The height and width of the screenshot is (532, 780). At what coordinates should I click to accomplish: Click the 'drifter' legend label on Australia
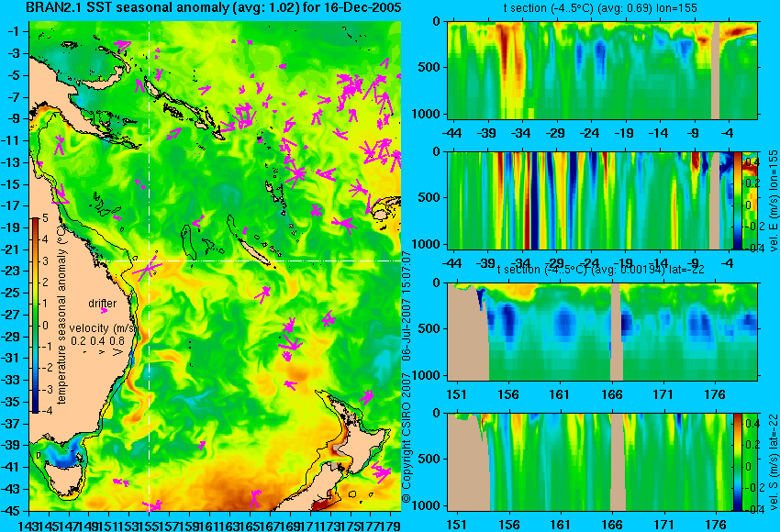tap(103, 304)
